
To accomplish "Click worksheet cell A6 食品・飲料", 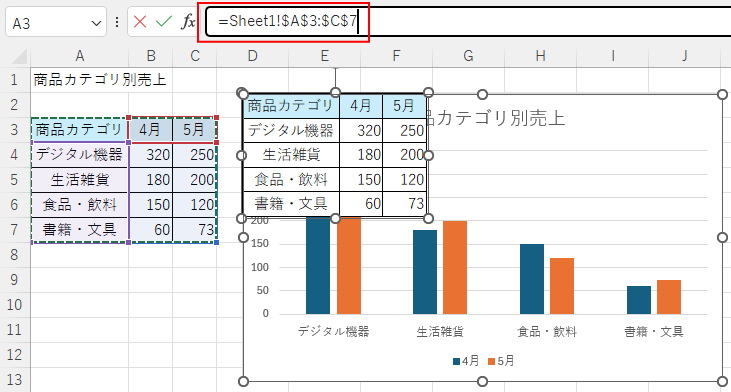I will point(80,205).
